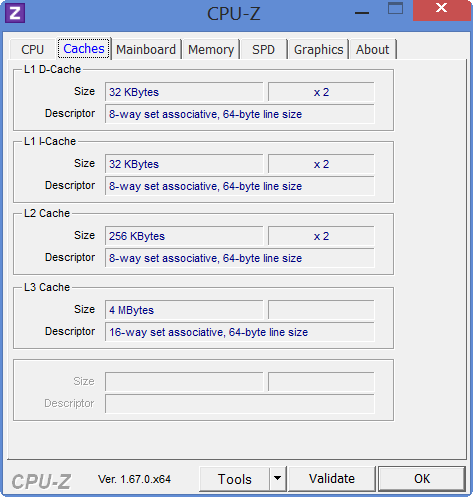Click the L2 Cache x 2 count field
Viewport: 473px width, 497px height.
point(321,236)
